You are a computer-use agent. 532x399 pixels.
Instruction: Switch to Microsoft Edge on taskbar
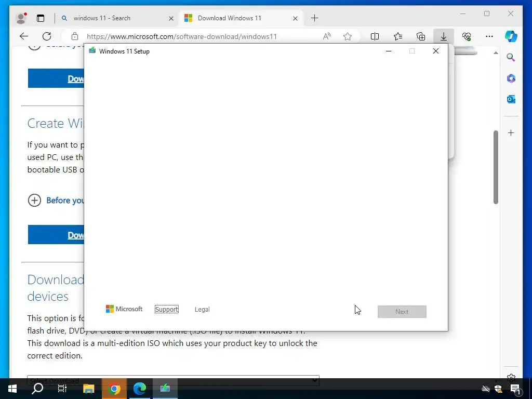point(139,389)
